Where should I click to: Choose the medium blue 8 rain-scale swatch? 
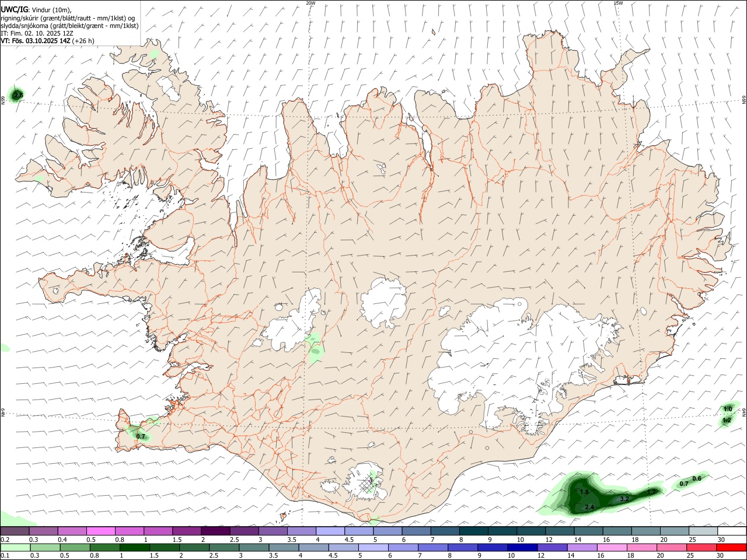pos(462,547)
